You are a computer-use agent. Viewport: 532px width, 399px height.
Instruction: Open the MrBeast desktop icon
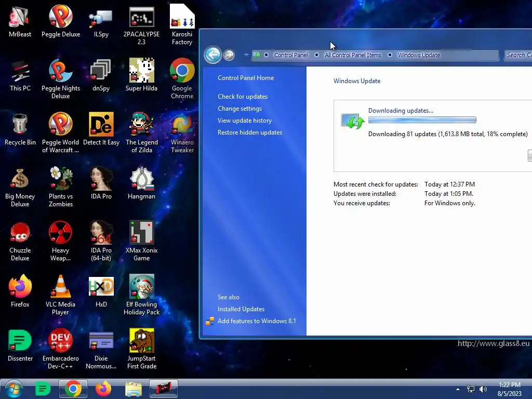pyautogui.click(x=20, y=21)
